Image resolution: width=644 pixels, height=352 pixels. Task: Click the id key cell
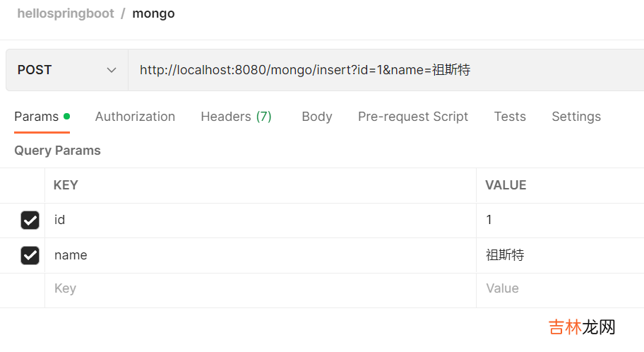(260, 221)
